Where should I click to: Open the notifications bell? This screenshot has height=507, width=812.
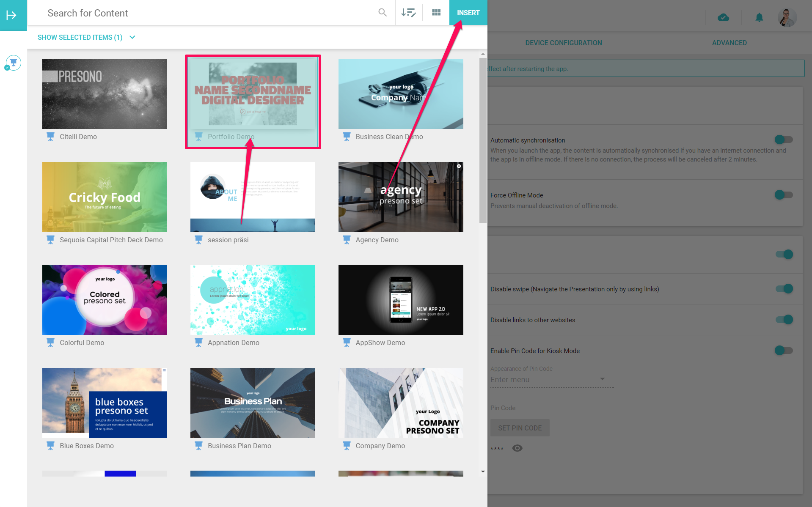click(760, 17)
